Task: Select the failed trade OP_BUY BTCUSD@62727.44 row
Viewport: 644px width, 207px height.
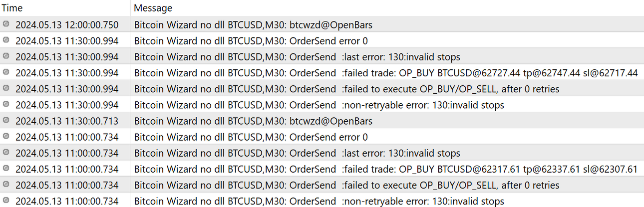Action: click(322, 72)
